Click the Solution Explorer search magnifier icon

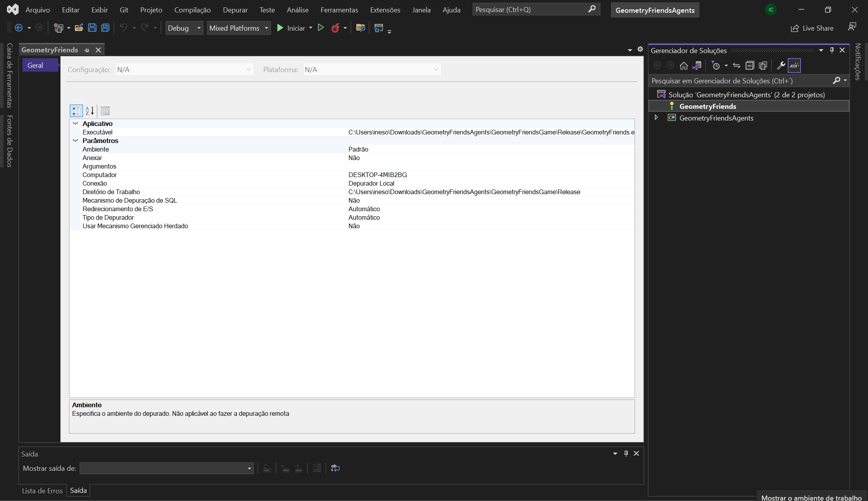click(x=837, y=81)
